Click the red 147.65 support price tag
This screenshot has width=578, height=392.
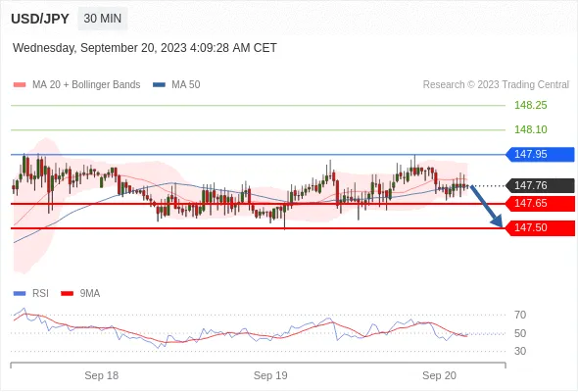point(540,204)
